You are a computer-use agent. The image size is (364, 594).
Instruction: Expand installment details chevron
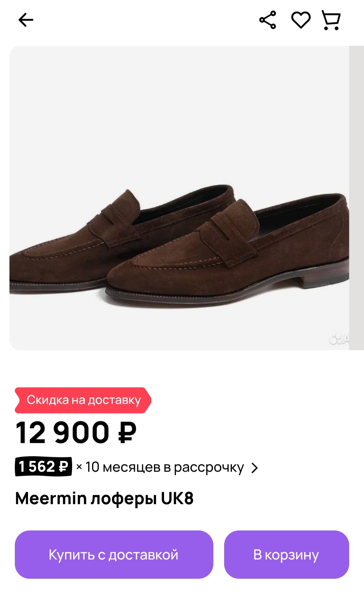pos(255,468)
